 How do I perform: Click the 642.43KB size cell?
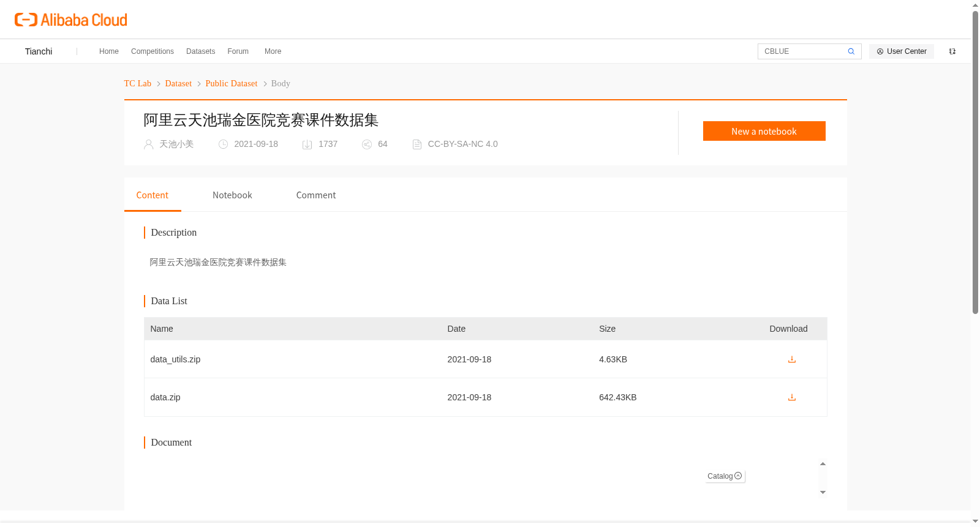click(x=618, y=397)
